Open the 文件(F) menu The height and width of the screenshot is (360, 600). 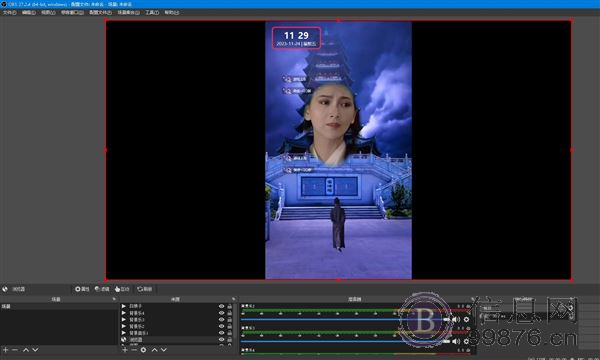coord(10,12)
